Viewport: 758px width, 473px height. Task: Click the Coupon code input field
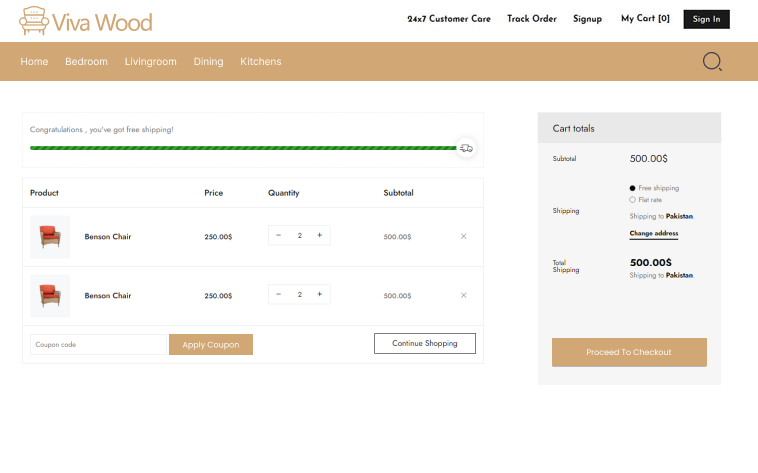tap(98, 345)
